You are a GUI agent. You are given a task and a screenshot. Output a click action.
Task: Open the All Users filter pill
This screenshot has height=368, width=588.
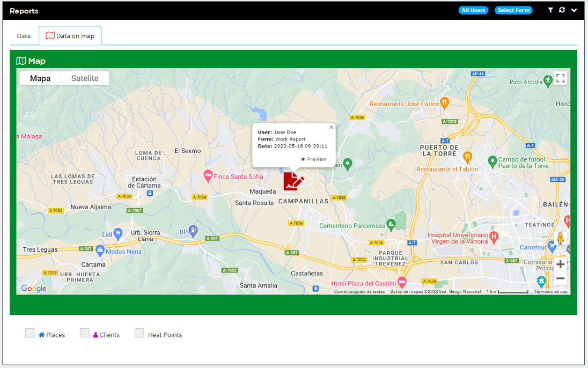pyautogui.click(x=473, y=10)
